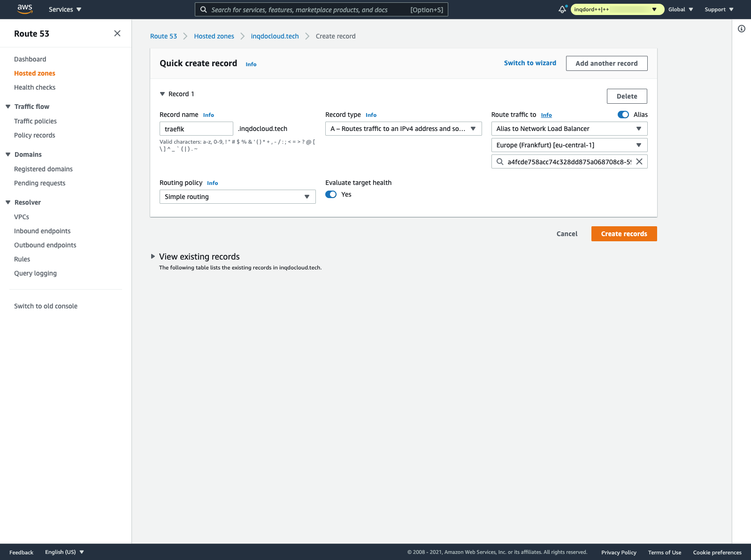Turn off Evaluate target health
751x560 pixels.
point(331,194)
